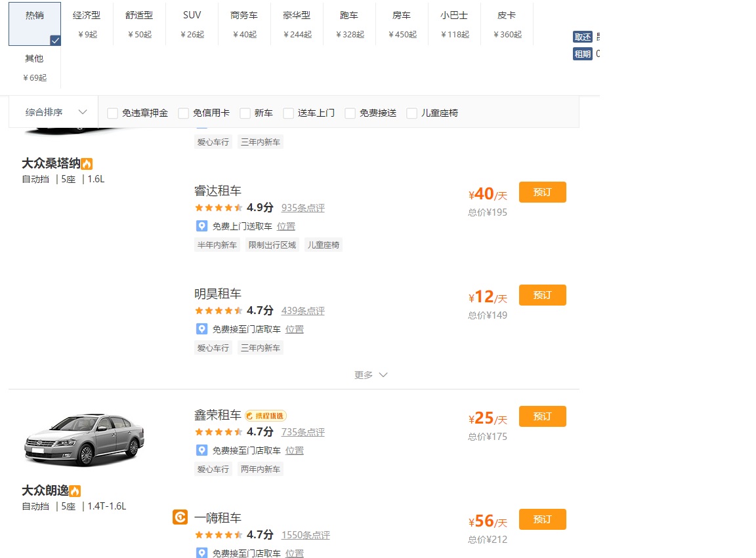Click the fire icon beside 大众桑塔纳

pyautogui.click(x=87, y=163)
